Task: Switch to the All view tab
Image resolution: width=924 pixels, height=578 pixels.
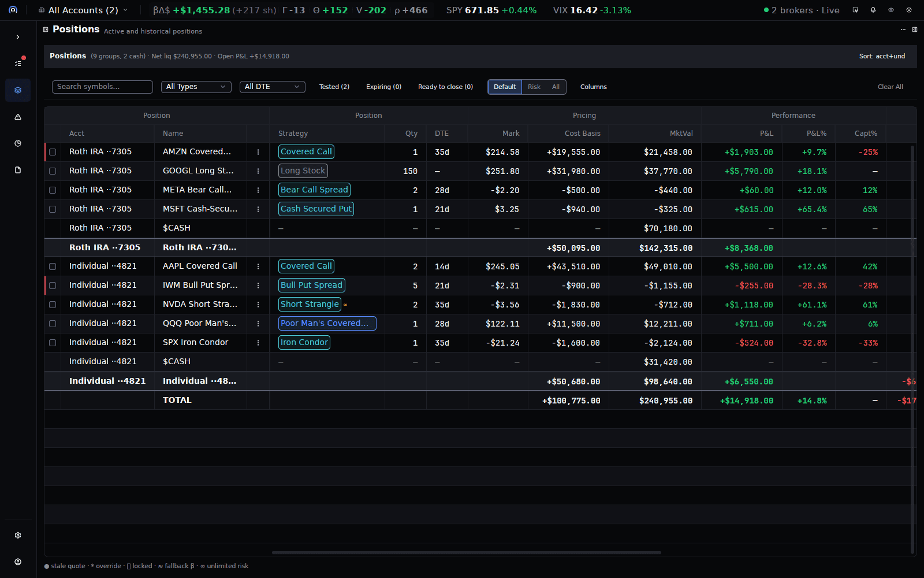Action: [556, 87]
